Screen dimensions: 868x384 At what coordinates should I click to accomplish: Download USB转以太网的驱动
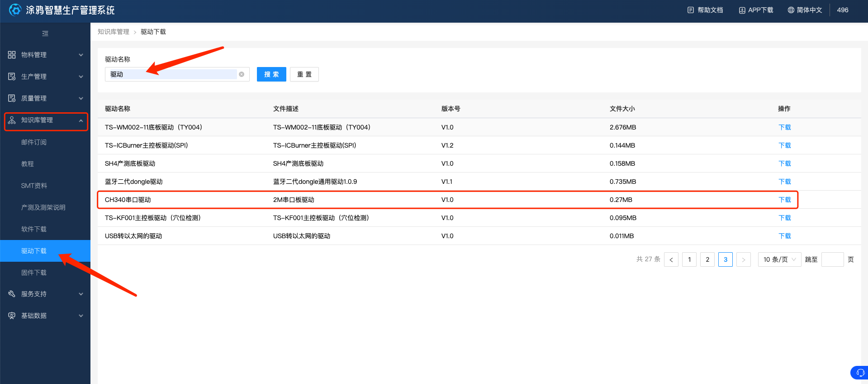pos(785,236)
